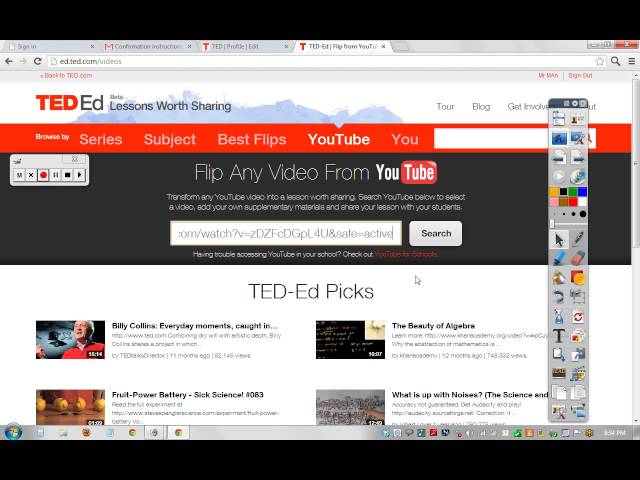Select the Pen tool in toolbox

point(577,239)
